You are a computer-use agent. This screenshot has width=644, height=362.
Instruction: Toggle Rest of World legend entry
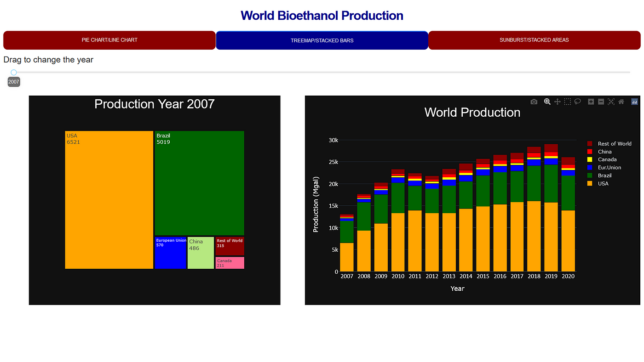tap(609, 144)
